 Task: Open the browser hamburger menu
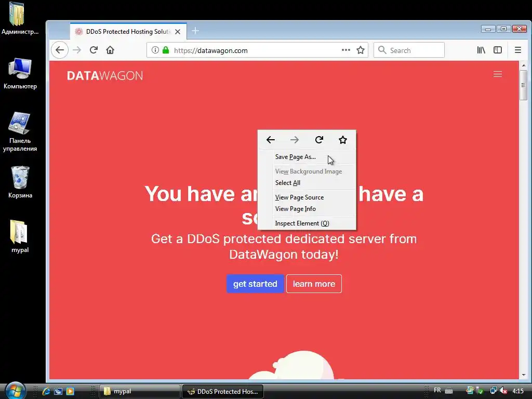coord(518,50)
